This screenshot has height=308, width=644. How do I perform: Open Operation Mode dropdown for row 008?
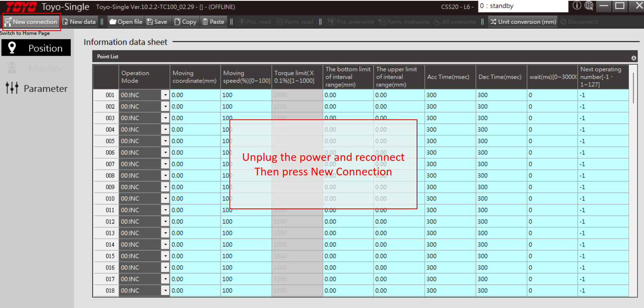(165, 176)
